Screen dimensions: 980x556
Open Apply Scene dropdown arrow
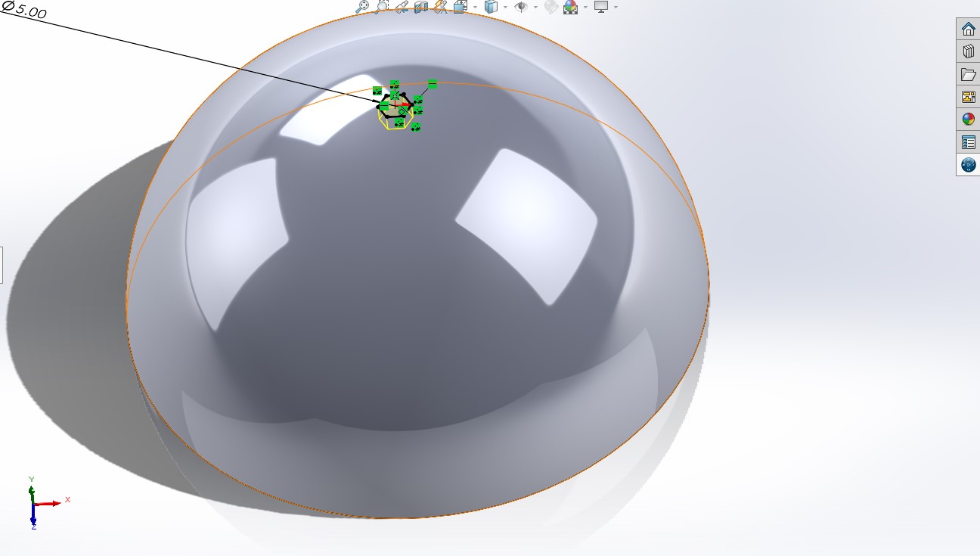[x=585, y=7]
